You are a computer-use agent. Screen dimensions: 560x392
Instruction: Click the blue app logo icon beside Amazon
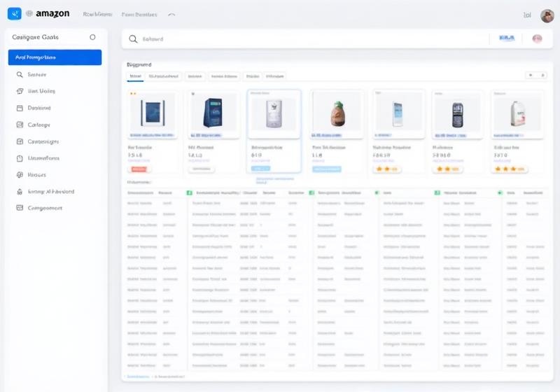(x=14, y=13)
